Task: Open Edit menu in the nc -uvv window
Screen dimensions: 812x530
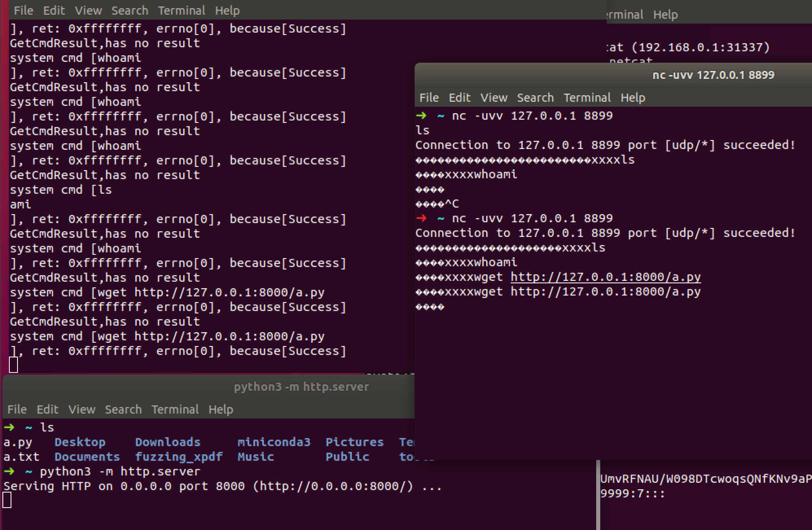Action: pos(459,98)
